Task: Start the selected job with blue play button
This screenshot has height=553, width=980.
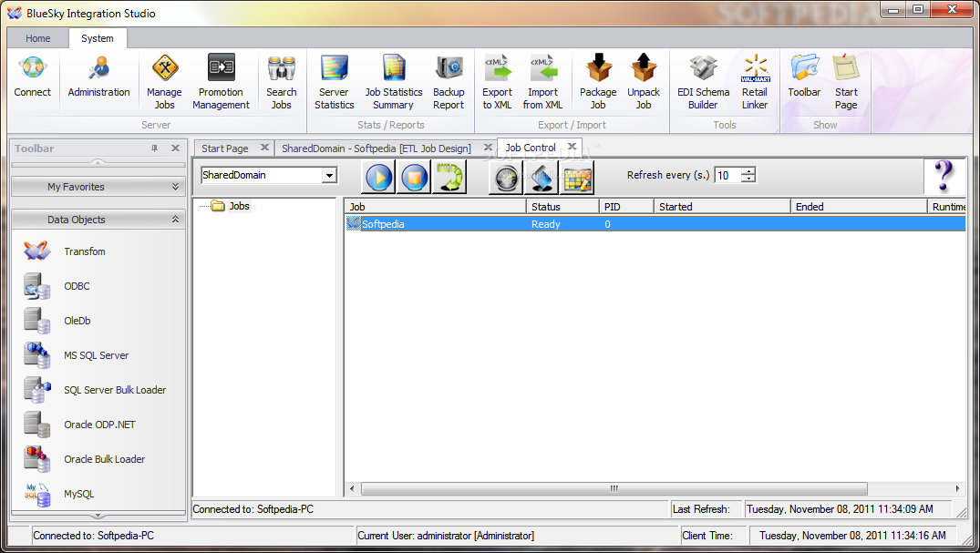Action: (x=378, y=177)
